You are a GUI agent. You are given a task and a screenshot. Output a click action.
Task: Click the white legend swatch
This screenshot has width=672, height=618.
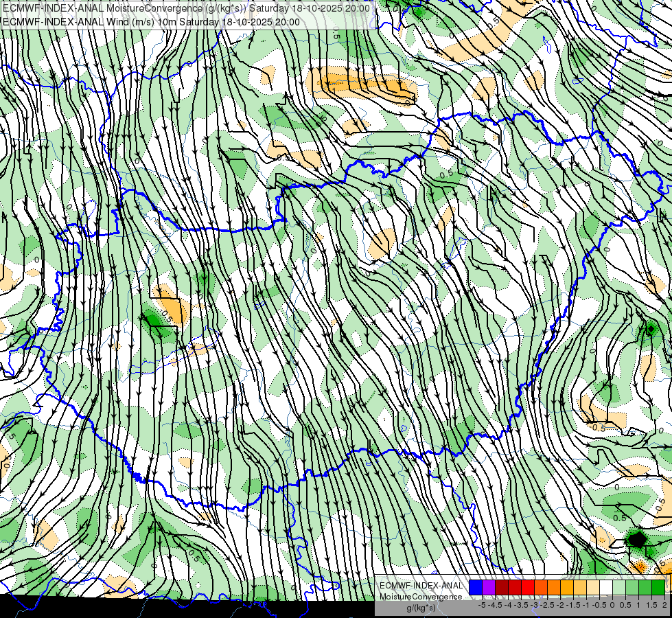[606, 588]
